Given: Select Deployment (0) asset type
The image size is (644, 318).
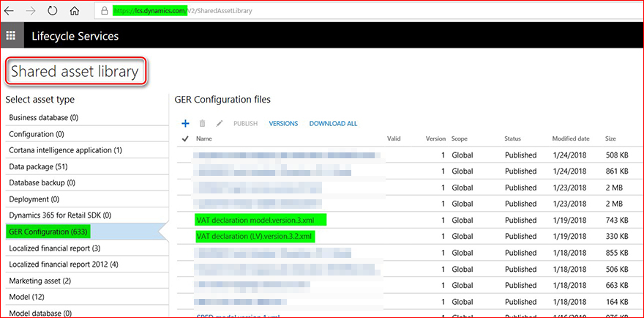Looking at the screenshot, I should coord(86,199).
